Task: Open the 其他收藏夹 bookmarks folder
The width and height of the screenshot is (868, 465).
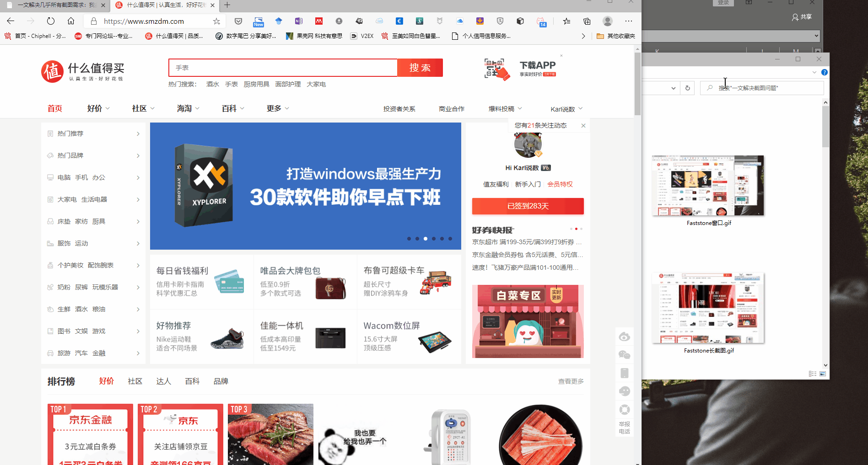Action: tap(616, 36)
